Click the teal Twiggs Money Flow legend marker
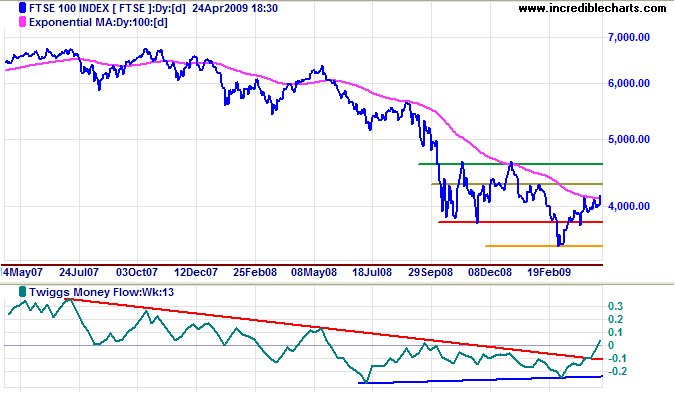Image resolution: width=675 pixels, height=395 pixels. click(22, 292)
